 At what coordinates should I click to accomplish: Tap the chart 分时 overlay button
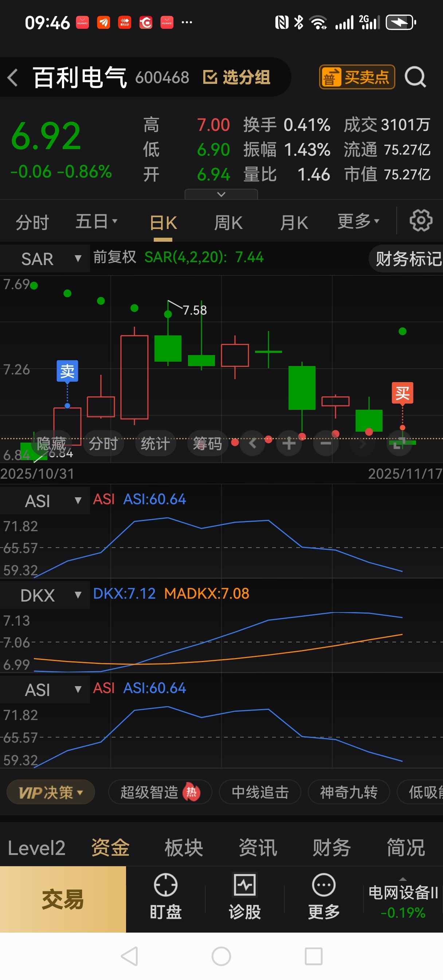click(x=103, y=443)
